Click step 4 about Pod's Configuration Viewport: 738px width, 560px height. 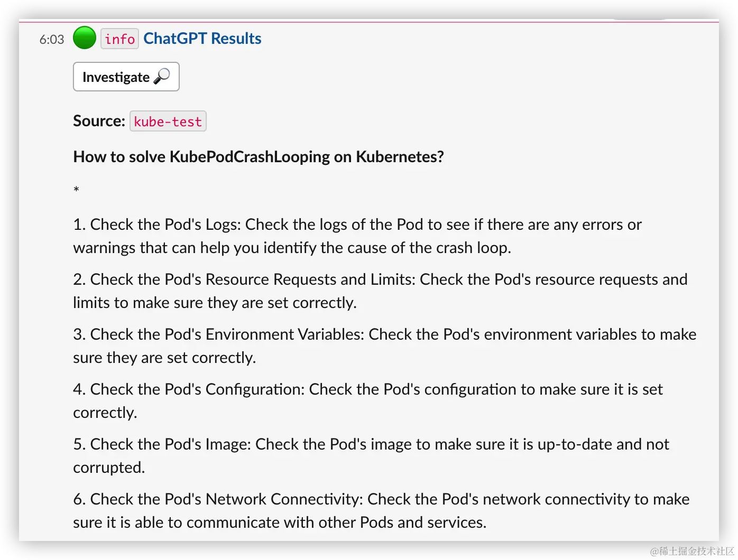368,401
